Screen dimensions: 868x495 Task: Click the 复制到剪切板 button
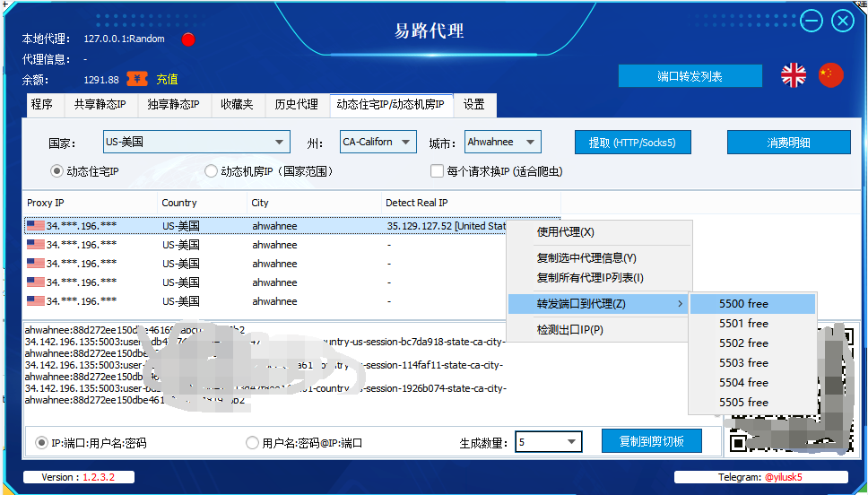652,441
